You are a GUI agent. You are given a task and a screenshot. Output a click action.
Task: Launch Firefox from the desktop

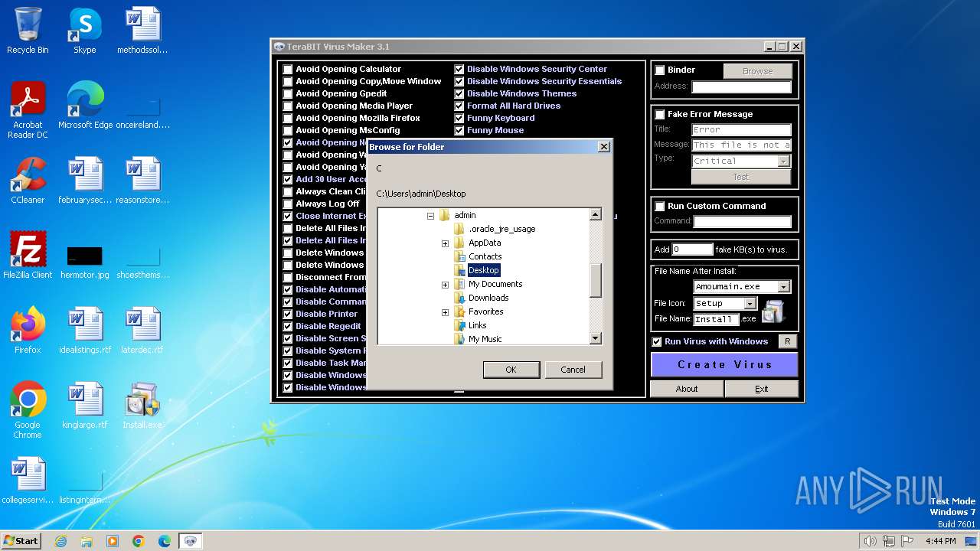[x=28, y=331]
